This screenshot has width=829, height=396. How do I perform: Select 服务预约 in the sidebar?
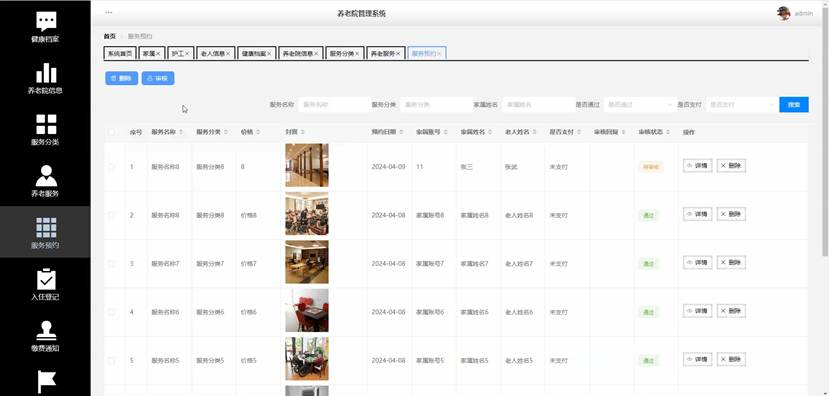coord(45,232)
